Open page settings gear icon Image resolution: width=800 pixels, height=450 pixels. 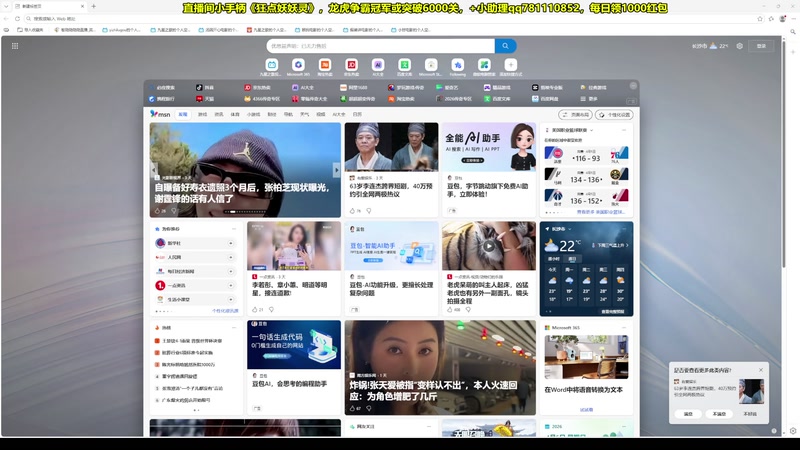pos(740,46)
